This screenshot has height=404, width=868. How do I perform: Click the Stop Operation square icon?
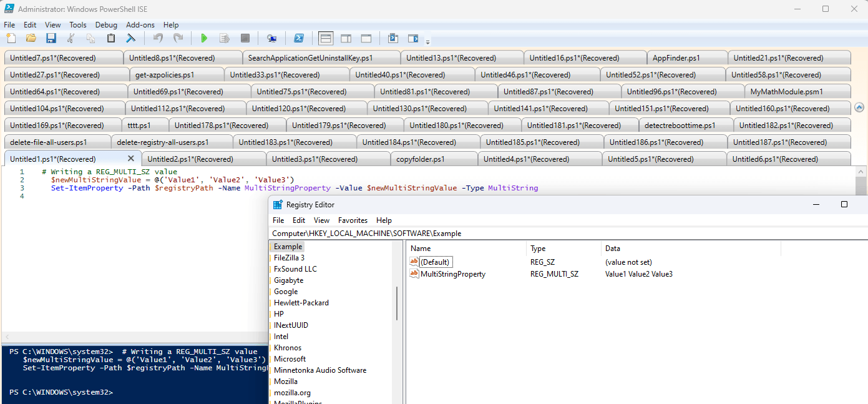click(x=245, y=38)
